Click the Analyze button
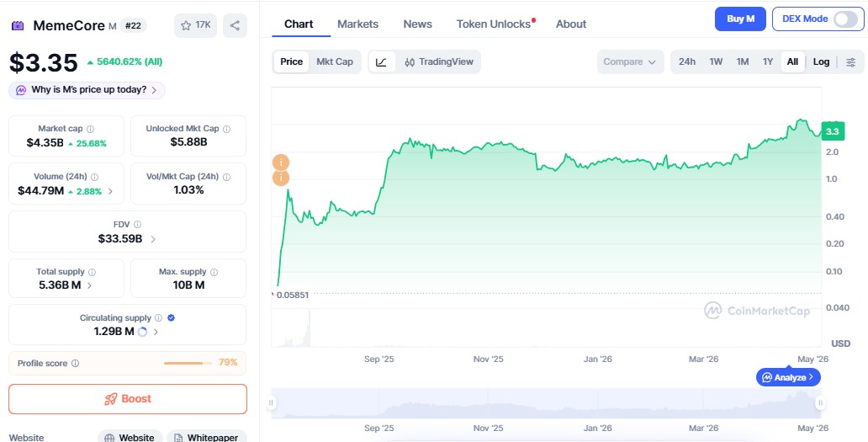This screenshot has width=868, height=442. [x=788, y=377]
